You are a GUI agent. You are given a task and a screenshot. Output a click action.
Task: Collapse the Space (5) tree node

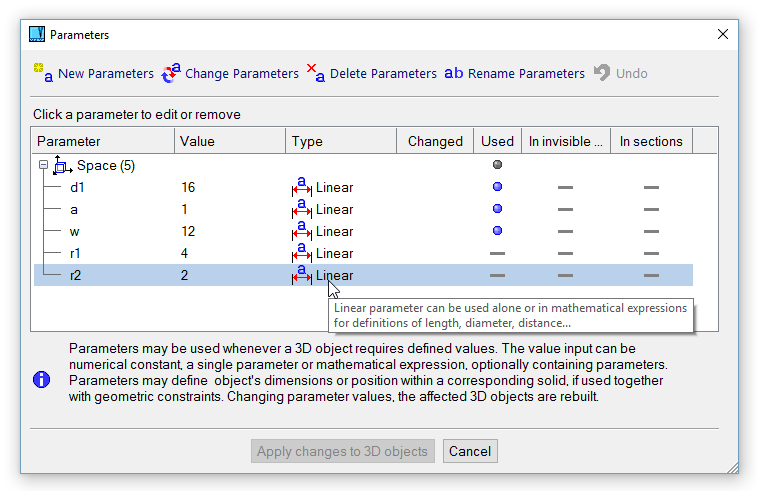pyautogui.click(x=43, y=165)
